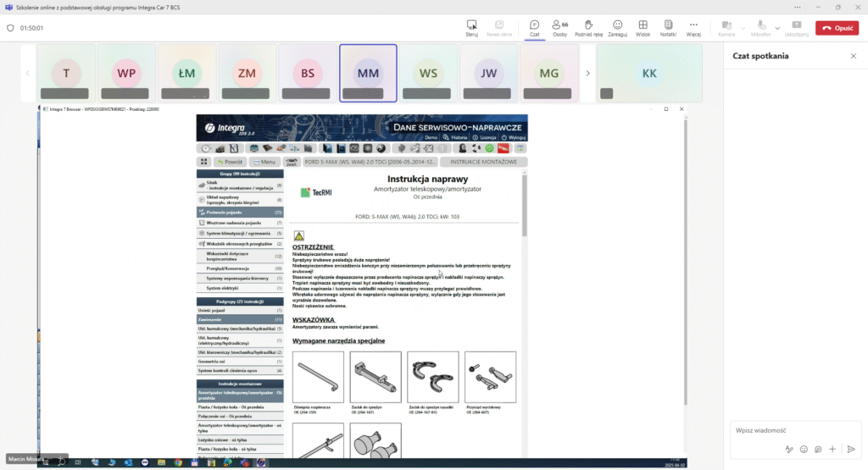Viewport: 868px width, 470px height.
Task: Select participant tile KK
Action: [649, 73]
